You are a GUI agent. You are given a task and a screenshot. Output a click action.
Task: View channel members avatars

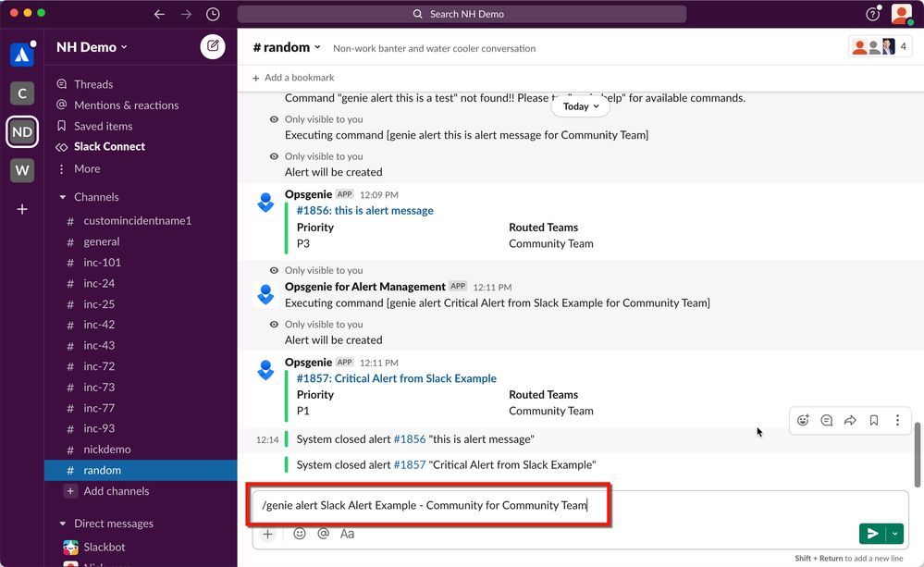pyautogui.click(x=881, y=46)
